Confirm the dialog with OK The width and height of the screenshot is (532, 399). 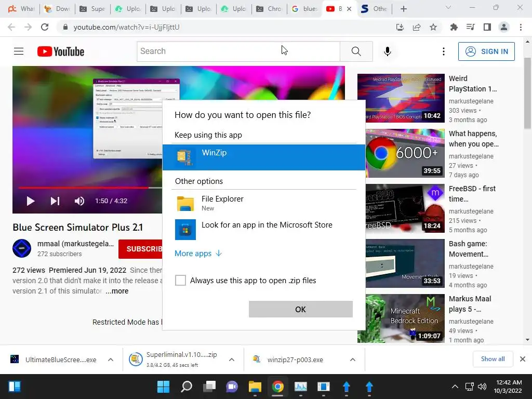point(301,309)
